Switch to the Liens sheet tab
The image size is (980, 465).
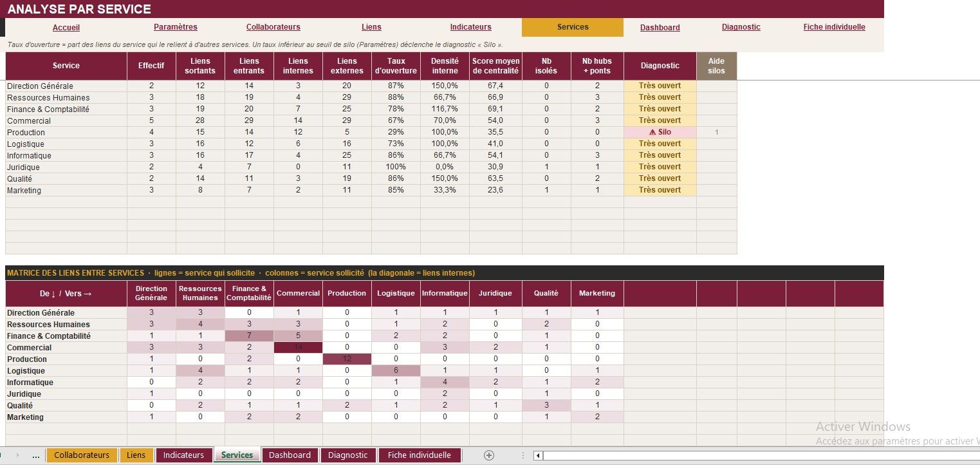[136, 455]
